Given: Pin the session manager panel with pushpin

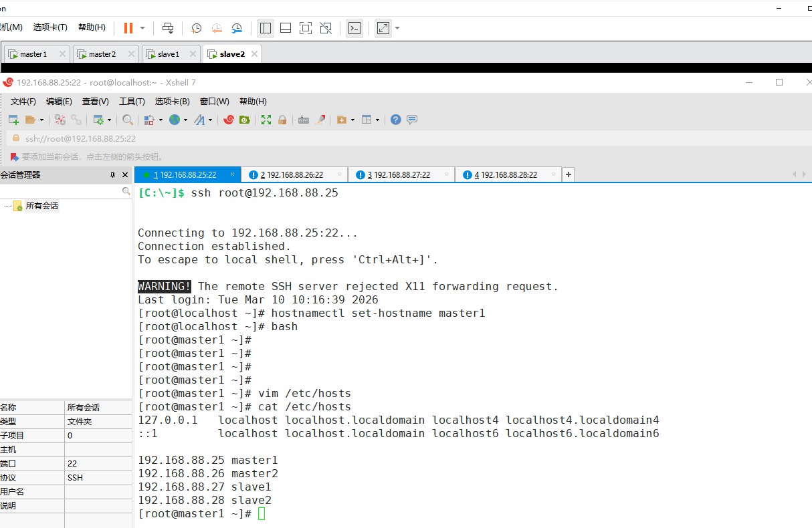Looking at the screenshot, I should [x=112, y=175].
